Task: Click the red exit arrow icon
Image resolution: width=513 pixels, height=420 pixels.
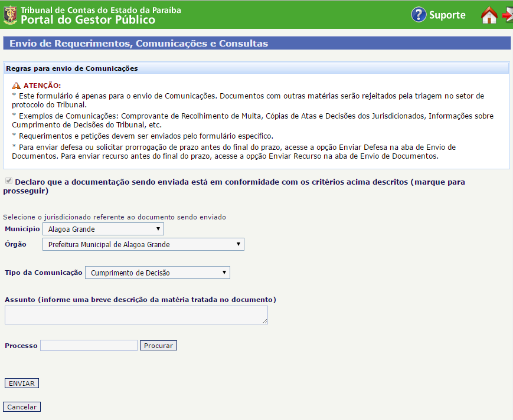Action: click(x=507, y=15)
